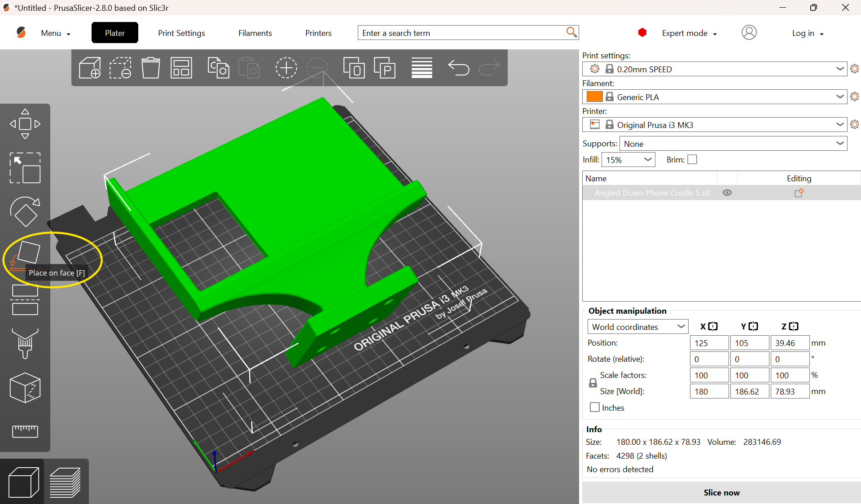Viewport: 861px width, 504px height.
Task: Select the Rotate tool
Action: 25,211
